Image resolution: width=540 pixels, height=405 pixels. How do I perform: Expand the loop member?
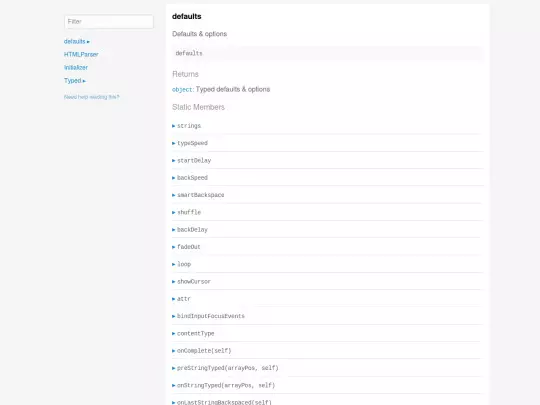coord(181,264)
